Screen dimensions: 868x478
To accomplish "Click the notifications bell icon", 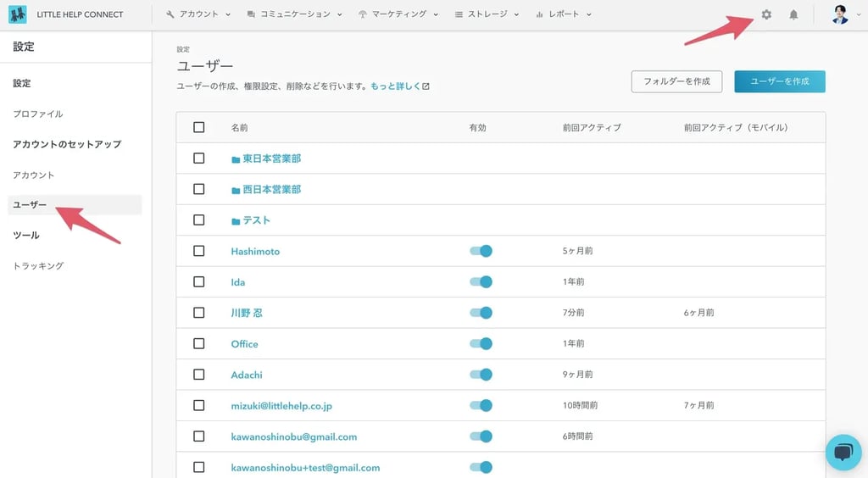I will pos(793,14).
